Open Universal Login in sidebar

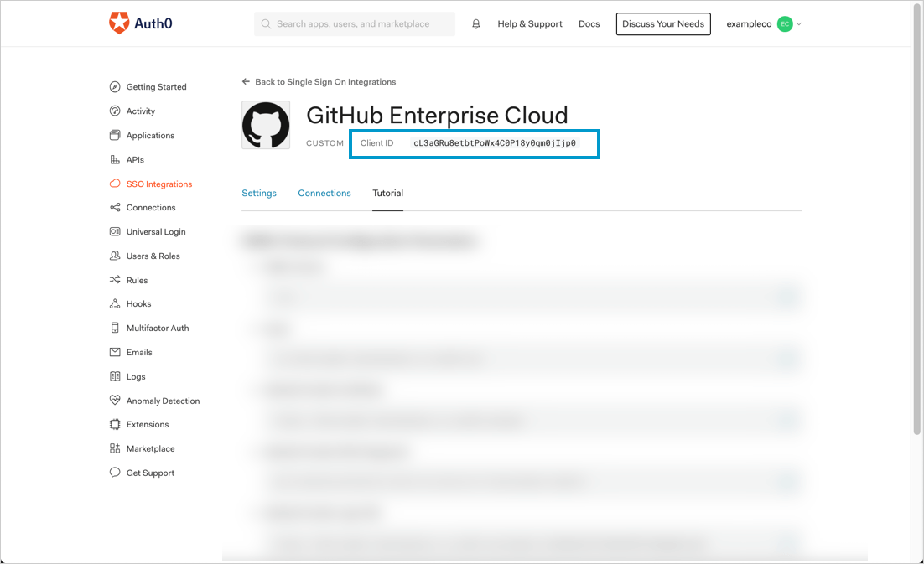[156, 231]
